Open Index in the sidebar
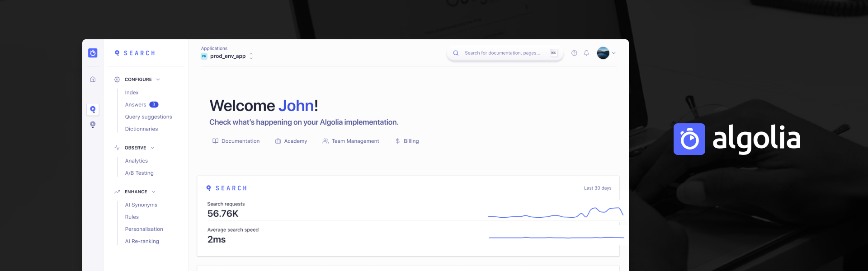868x271 pixels. (x=132, y=93)
